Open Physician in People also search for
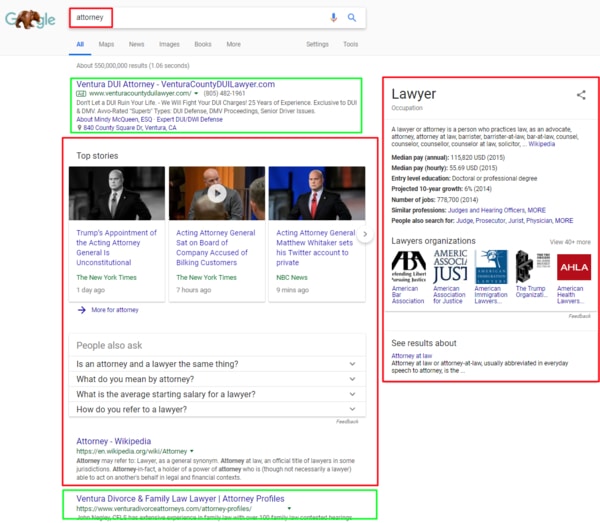 tap(539, 221)
